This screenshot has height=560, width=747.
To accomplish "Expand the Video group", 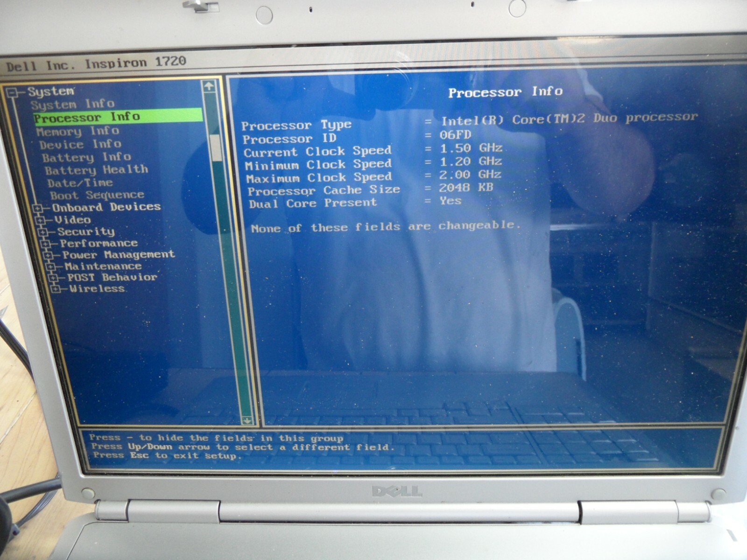I will click(x=41, y=220).
